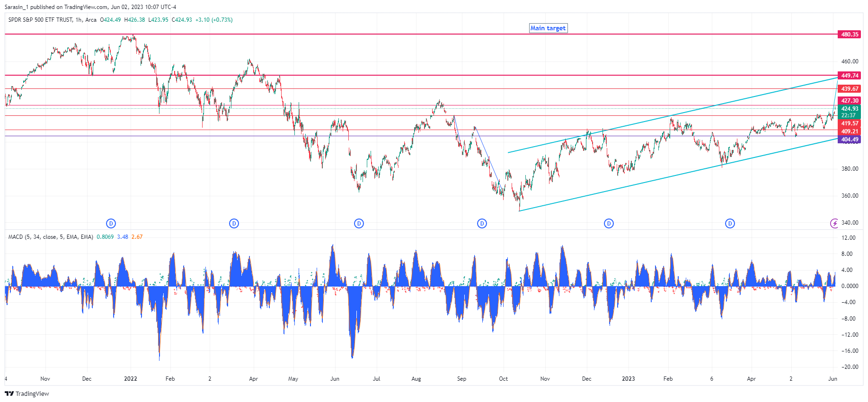Click the 2022 label on the time axis
The image size is (868, 402).
(x=131, y=379)
